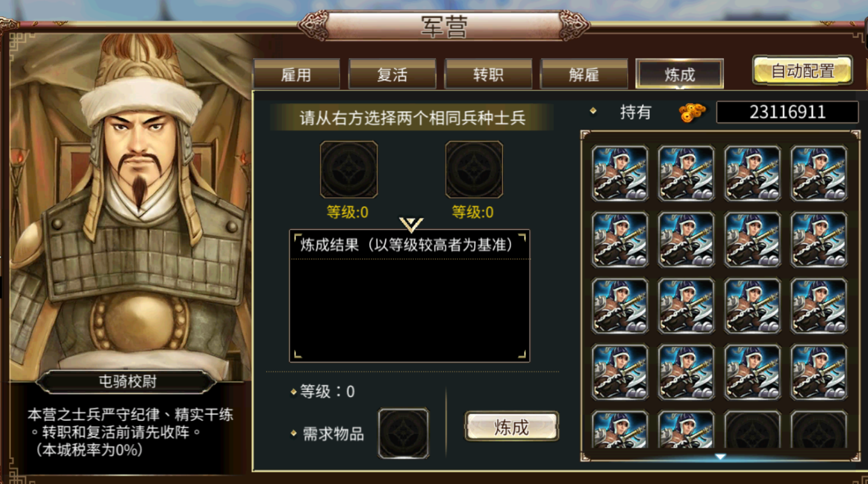Tap the gold coins currency icon
868x484 pixels.
coord(692,112)
